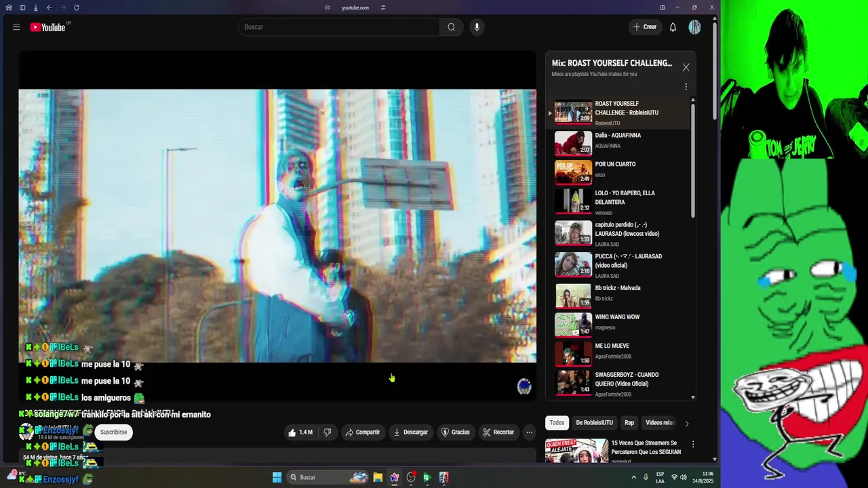Click the Crear button
The height and width of the screenshot is (488, 868).
tap(644, 27)
